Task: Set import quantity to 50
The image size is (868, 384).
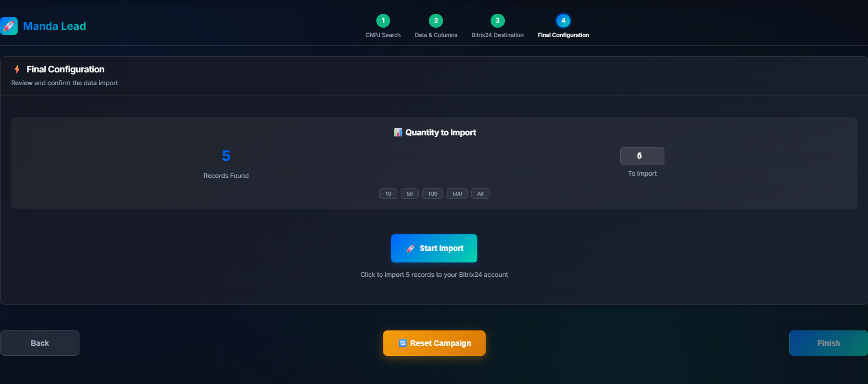Action: coord(409,194)
